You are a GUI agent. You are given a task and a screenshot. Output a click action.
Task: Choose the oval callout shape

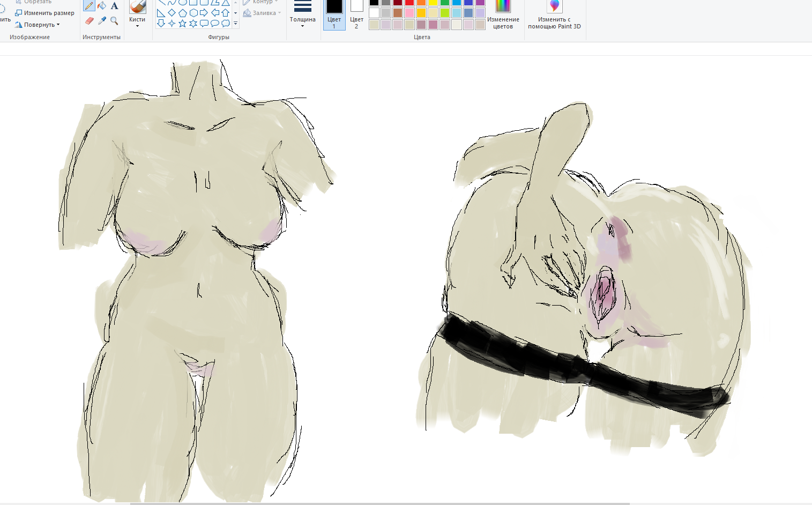[x=215, y=23]
